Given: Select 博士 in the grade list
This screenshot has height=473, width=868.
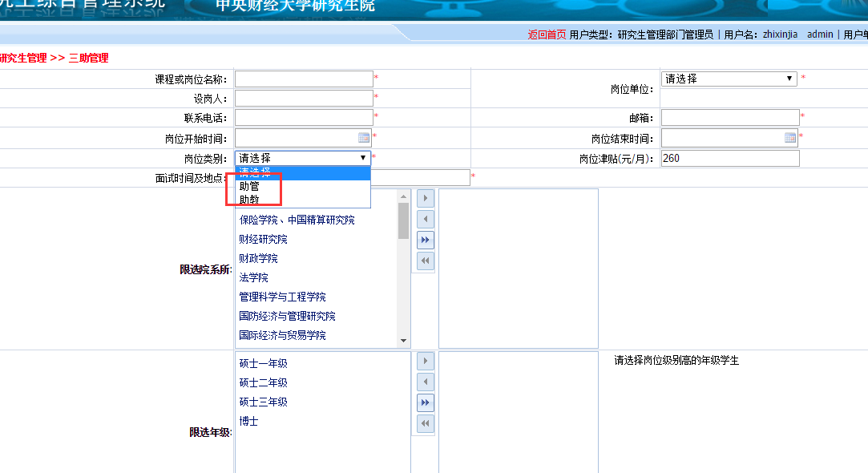Looking at the screenshot, I should click(249, 421).
